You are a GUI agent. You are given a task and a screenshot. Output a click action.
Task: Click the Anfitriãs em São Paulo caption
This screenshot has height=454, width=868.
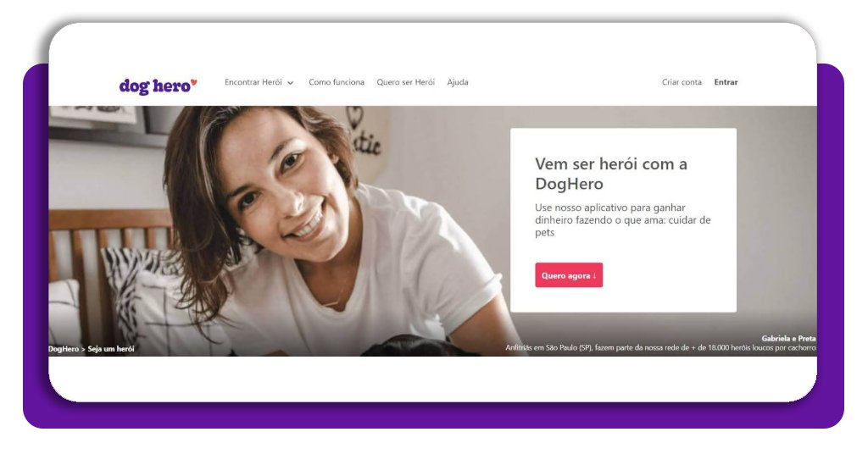click(660, 348)
